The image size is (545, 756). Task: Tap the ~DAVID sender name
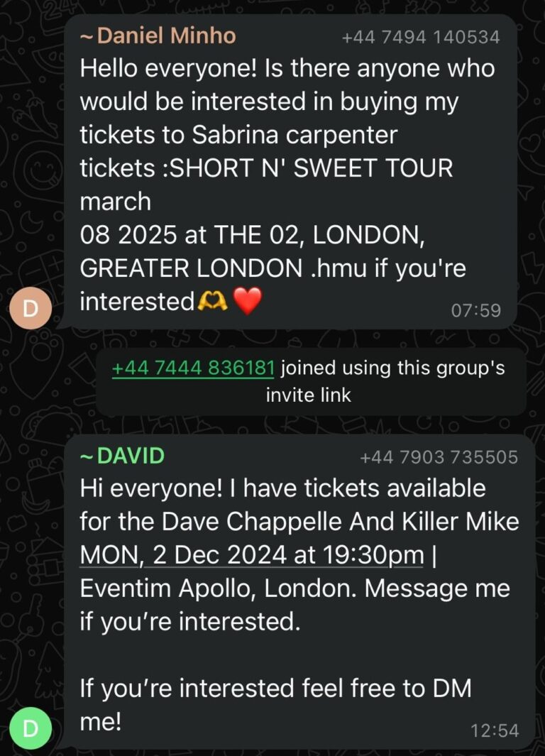coord(122,456)
